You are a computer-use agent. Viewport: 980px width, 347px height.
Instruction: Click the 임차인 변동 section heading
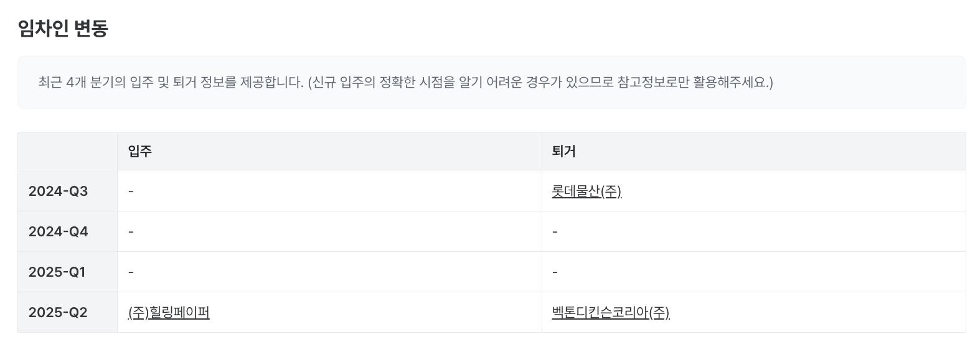[63, 28]
